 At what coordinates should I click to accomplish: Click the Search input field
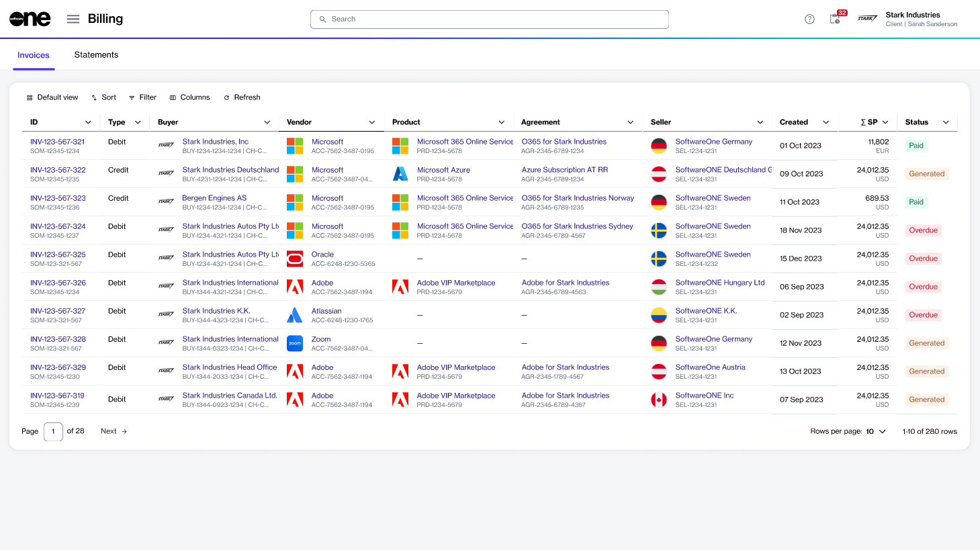tap(489, 19)
